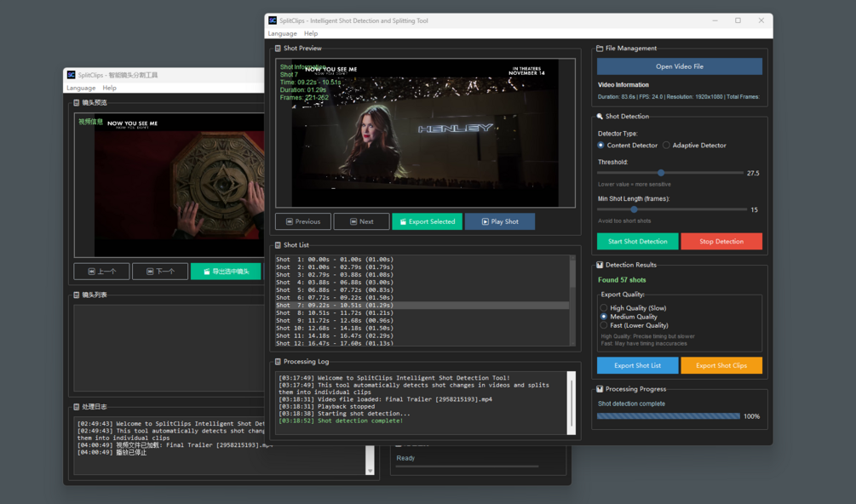The width and height of the screenshot is (856, 504).
Task: Select Shot 5: 06.88s - 07.72s row
Action: 422,290
